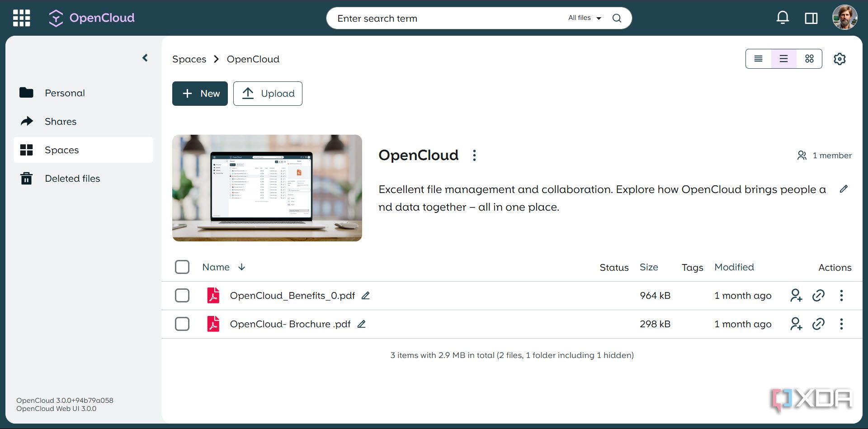868x429 pixels.
Task: Copy link icon for OpenCloud_Benefits_0.pdf
Action: (819, 296)
